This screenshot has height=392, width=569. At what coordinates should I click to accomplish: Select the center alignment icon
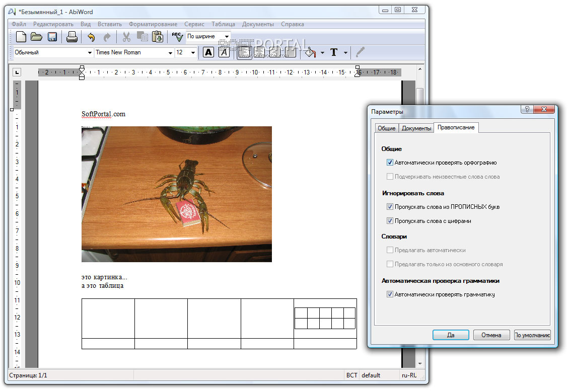259,52
